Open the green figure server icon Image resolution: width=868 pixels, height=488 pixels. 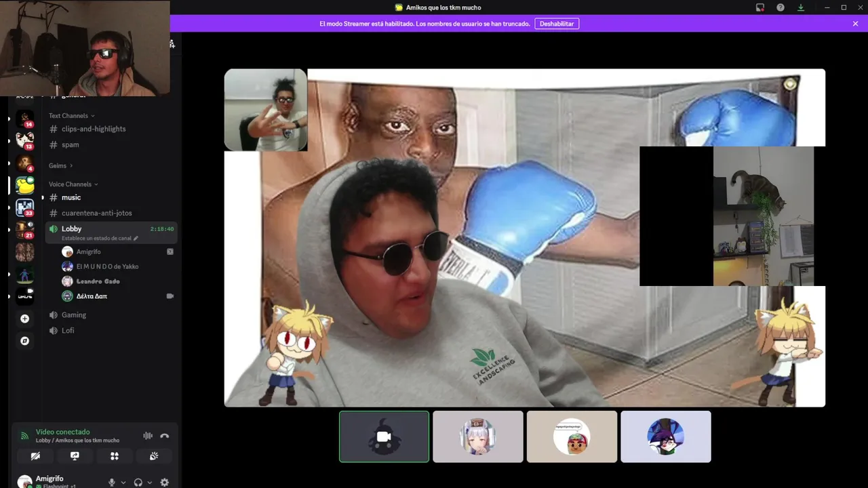click(25, 274)
